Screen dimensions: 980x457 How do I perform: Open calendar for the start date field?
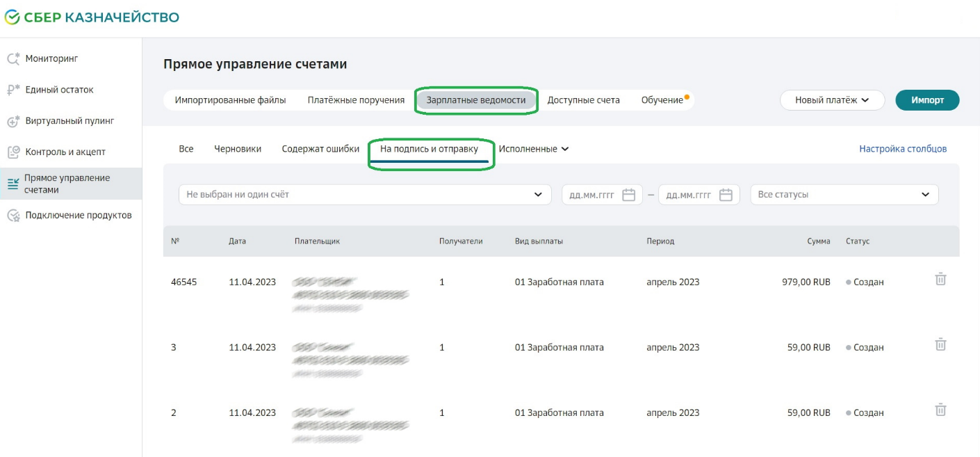pos(628,195)
